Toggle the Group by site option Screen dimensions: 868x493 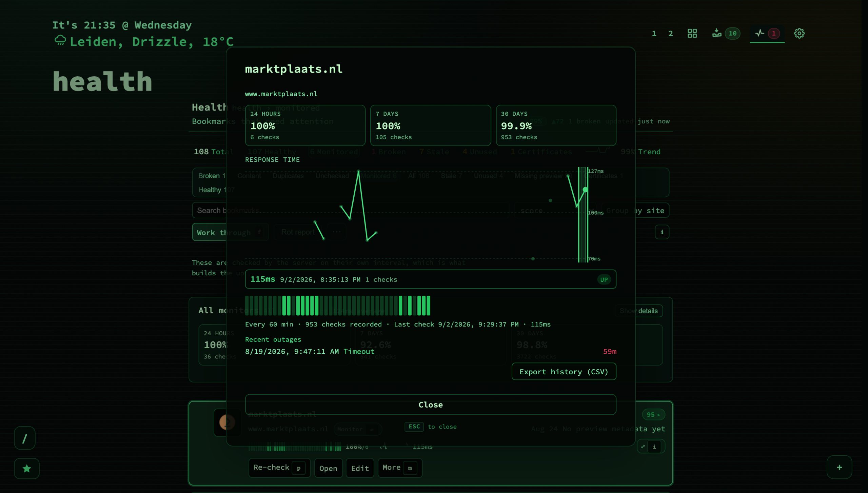(635, 210)
